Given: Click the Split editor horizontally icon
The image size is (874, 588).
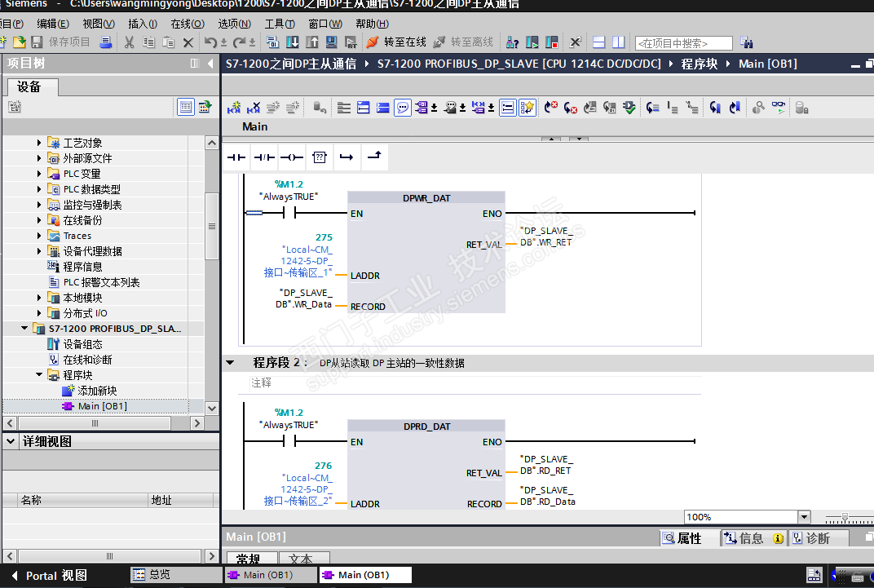Looking at the screenshot, I should tap(598, 42).
